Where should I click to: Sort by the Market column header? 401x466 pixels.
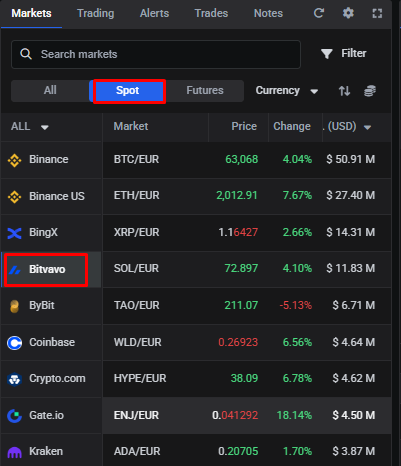pos(131,126)
